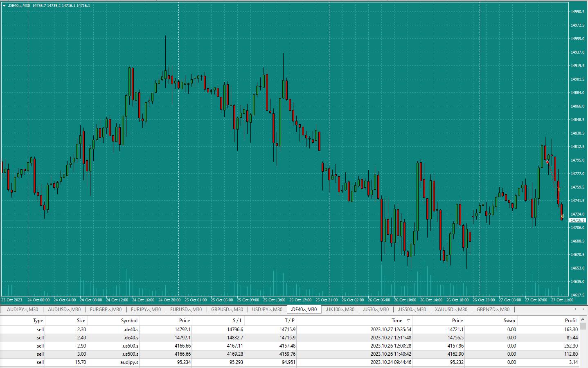Click the active .DE40.s,M30 chart tab
Viewport: 588px width, 368px height.
304,310
